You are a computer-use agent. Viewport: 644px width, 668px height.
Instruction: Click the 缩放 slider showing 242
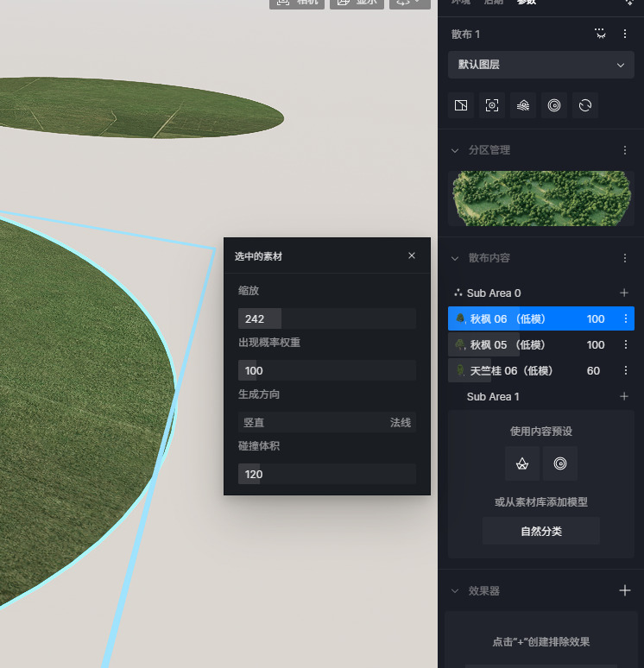pos(326,318)
